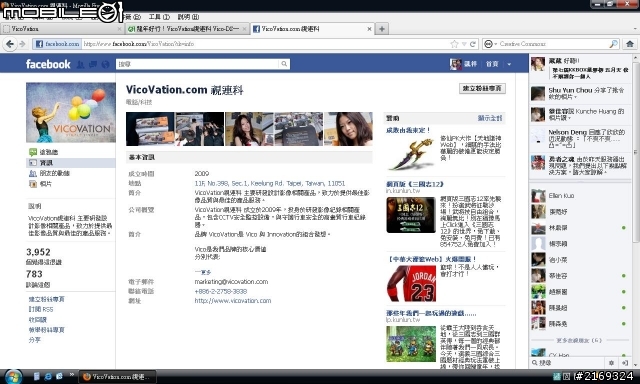Go back using the browser back arrow

[10, 44]
